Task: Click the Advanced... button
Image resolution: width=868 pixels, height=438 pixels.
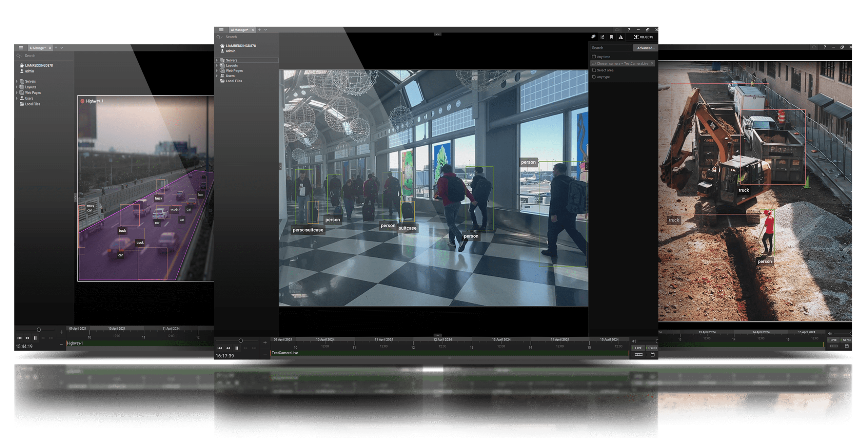Action: [646, 48]
